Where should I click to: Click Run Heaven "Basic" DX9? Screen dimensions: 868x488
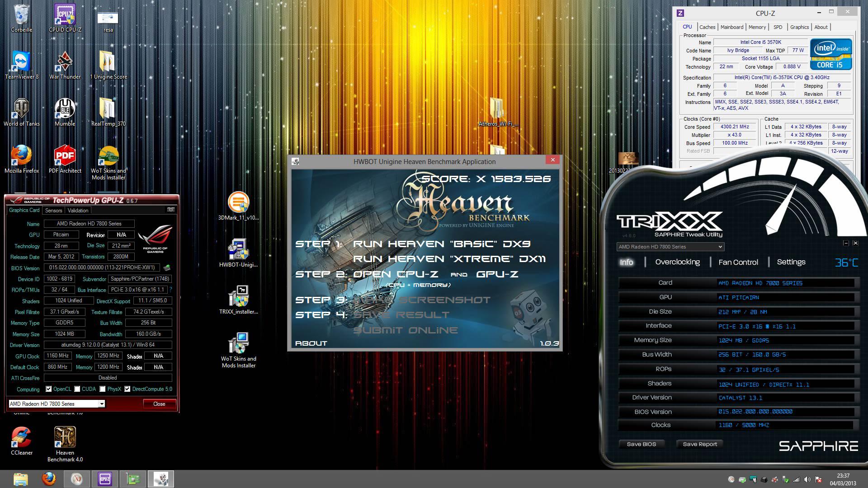pos(442,244)
